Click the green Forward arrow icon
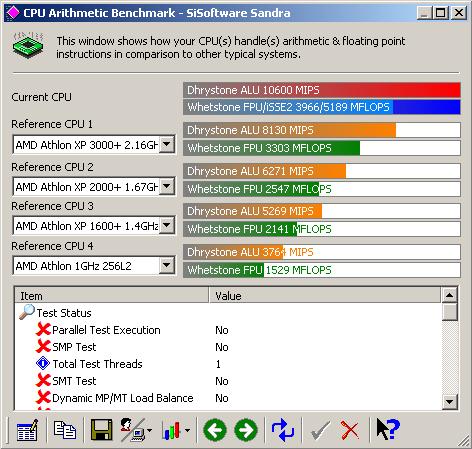The image size is (472, 449). click(246, 430)
